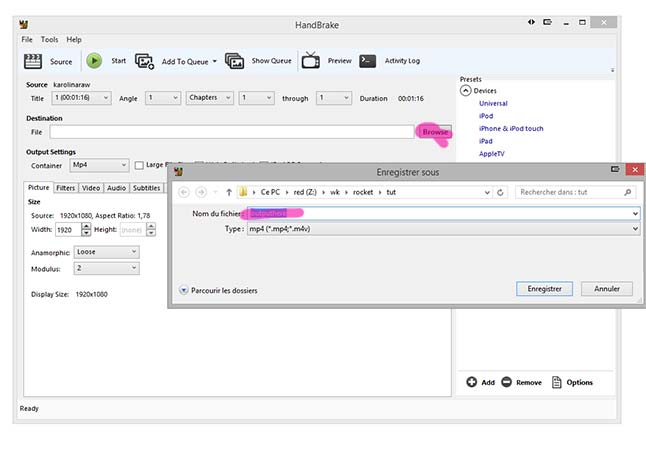Open the Help menu
Viewport: 646px width, 463px height.
click(74, 40)
